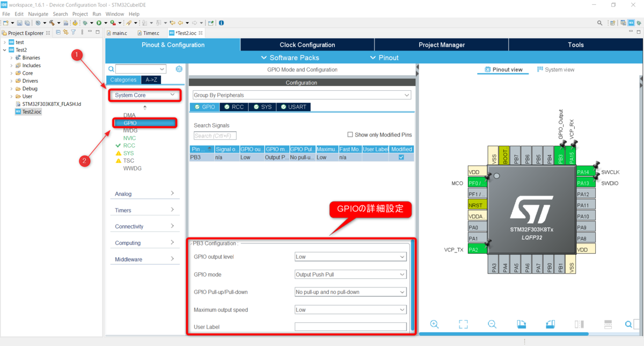
Task: Expand the Timers category
Action: coord(144,210)
